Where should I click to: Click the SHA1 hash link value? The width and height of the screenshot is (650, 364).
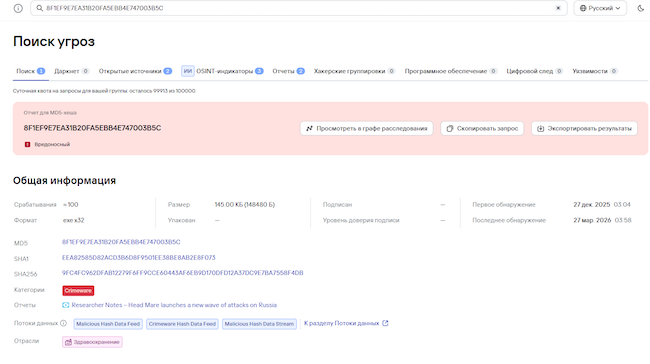pos(138,257)
